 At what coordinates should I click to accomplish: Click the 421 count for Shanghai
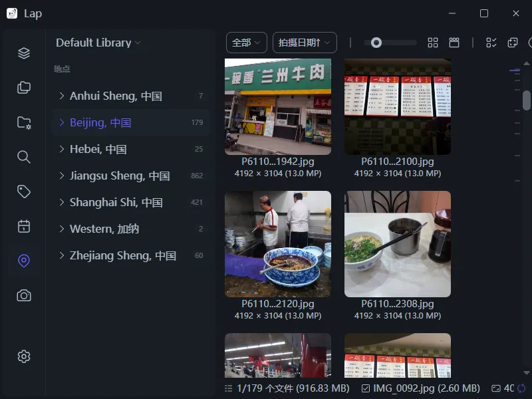(197, 202)
